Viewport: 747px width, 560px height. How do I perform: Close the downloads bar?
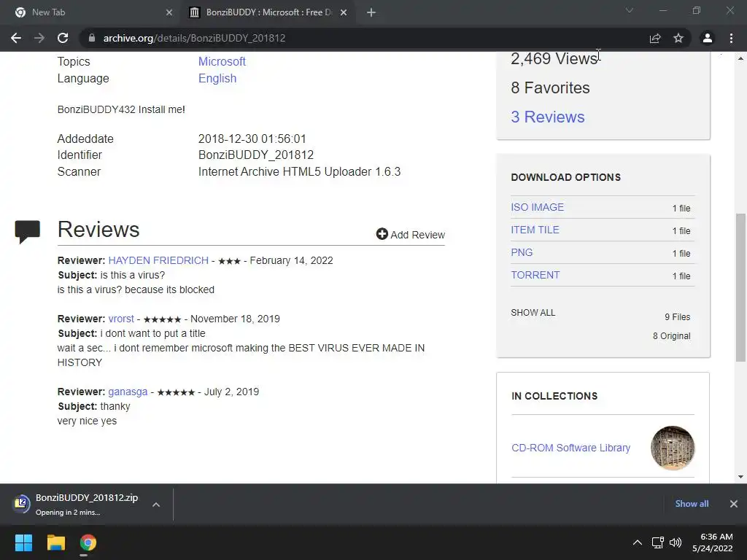tap(734, 504)
